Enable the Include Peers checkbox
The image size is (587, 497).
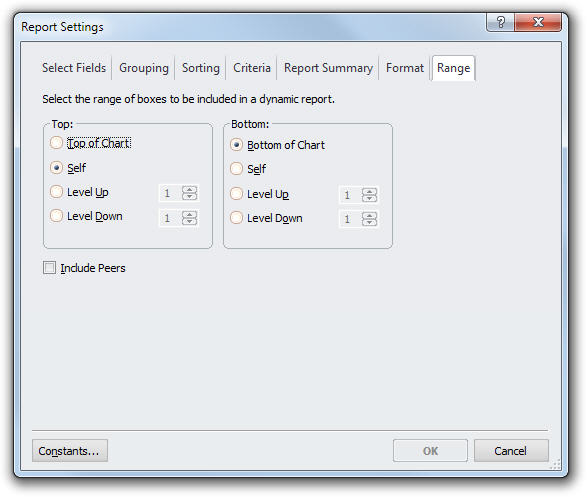(x=49, y=268)
